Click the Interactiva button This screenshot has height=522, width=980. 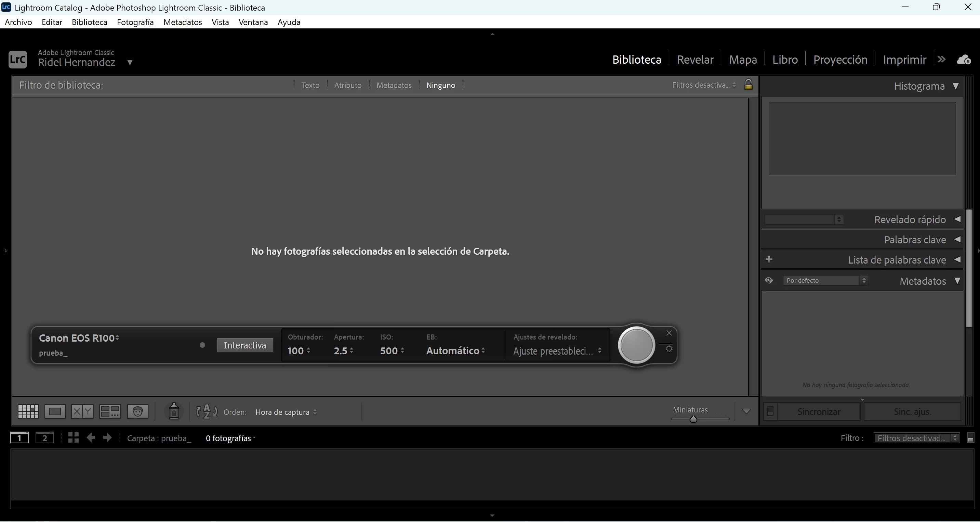(x=244, y=345)
